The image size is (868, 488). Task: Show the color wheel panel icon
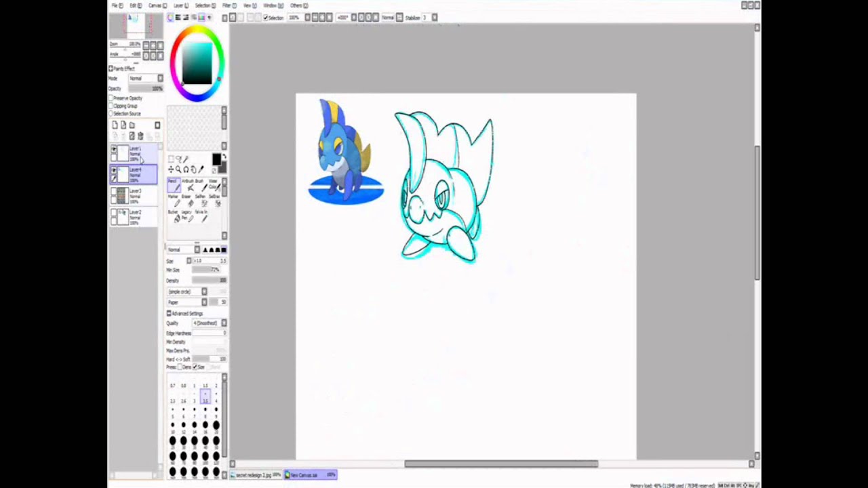(x=170, y=17)
